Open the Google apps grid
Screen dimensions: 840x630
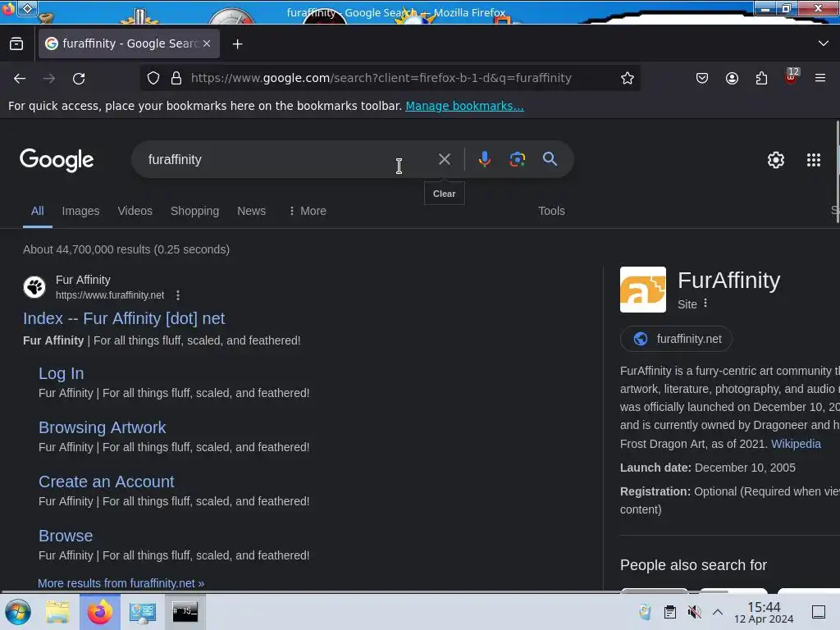pos(813,160)
